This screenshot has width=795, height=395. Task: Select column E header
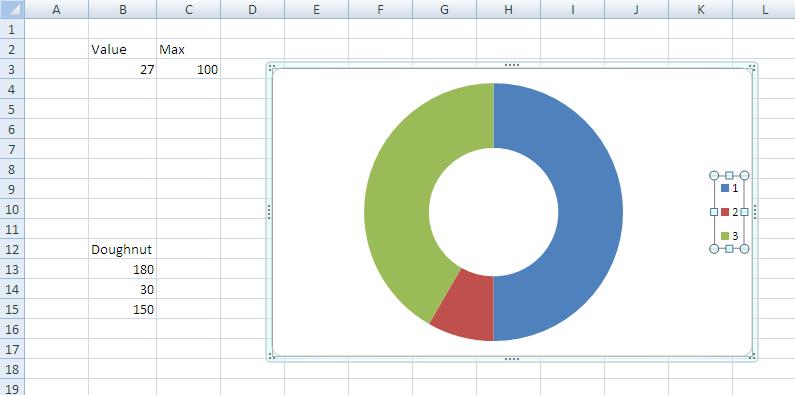coord(316,9)
